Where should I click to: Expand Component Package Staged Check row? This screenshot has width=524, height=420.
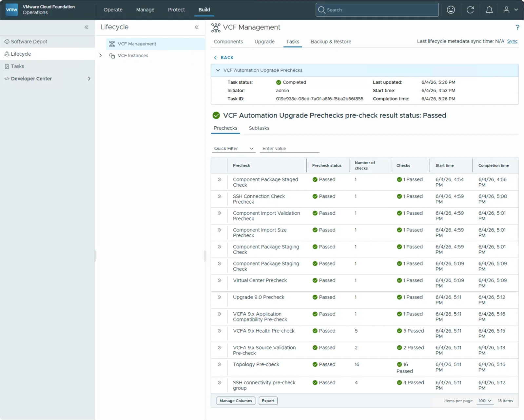(x=219, y=180)
